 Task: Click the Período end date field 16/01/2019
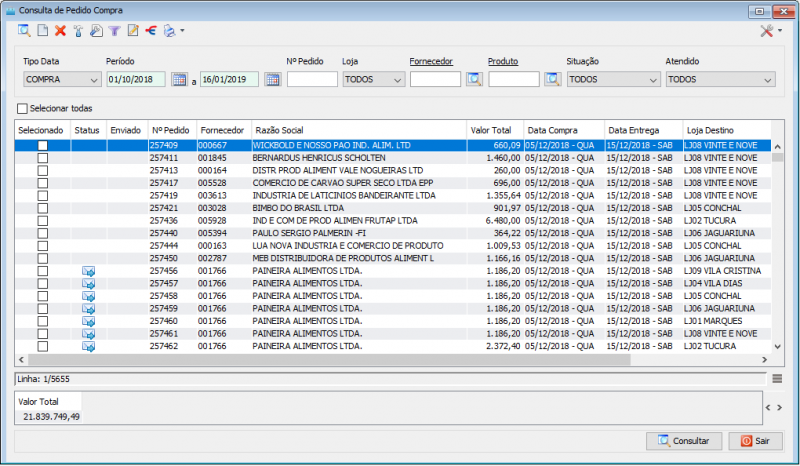click(230, 79)
